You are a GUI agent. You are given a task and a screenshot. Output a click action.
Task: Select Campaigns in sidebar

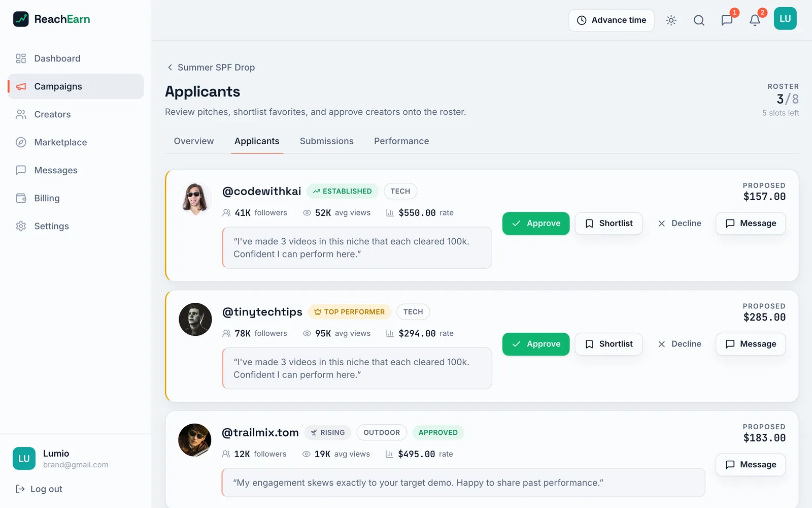click(x=76, y=86)
